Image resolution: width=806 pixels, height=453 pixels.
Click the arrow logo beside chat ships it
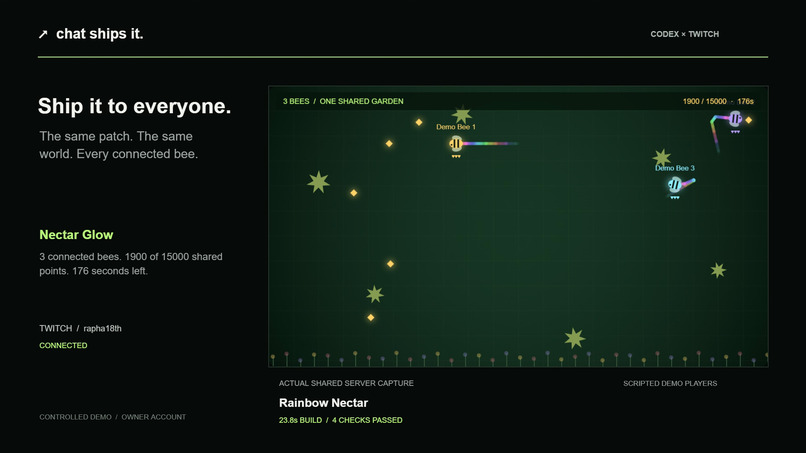tap(43, 34)
